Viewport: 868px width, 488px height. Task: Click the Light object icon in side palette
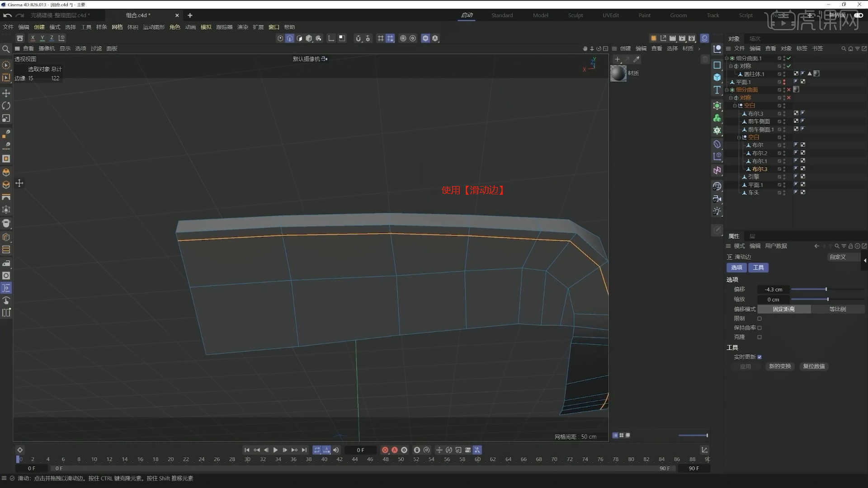coord(717,211)
